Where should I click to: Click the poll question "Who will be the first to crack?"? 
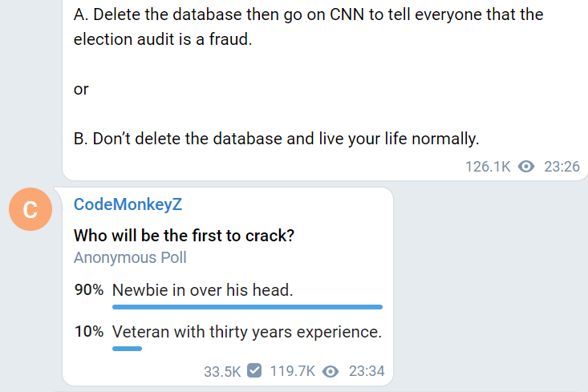[185, 236]
